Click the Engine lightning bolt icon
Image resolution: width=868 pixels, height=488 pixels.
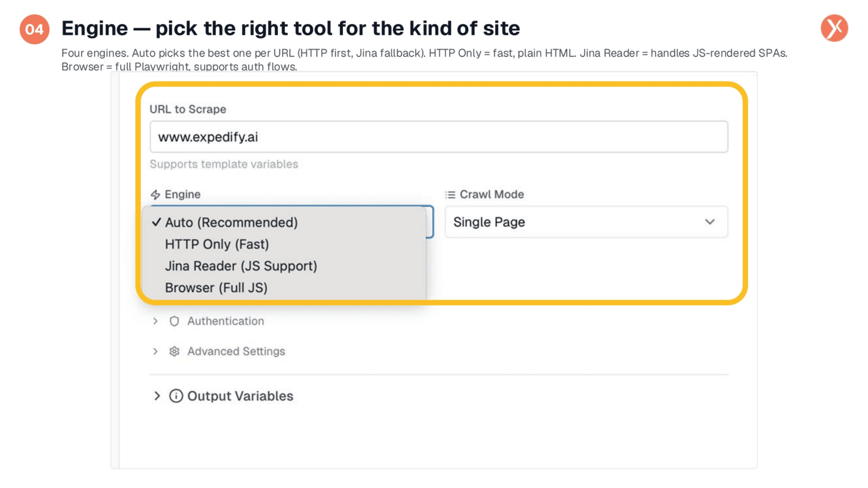(156, 195)
